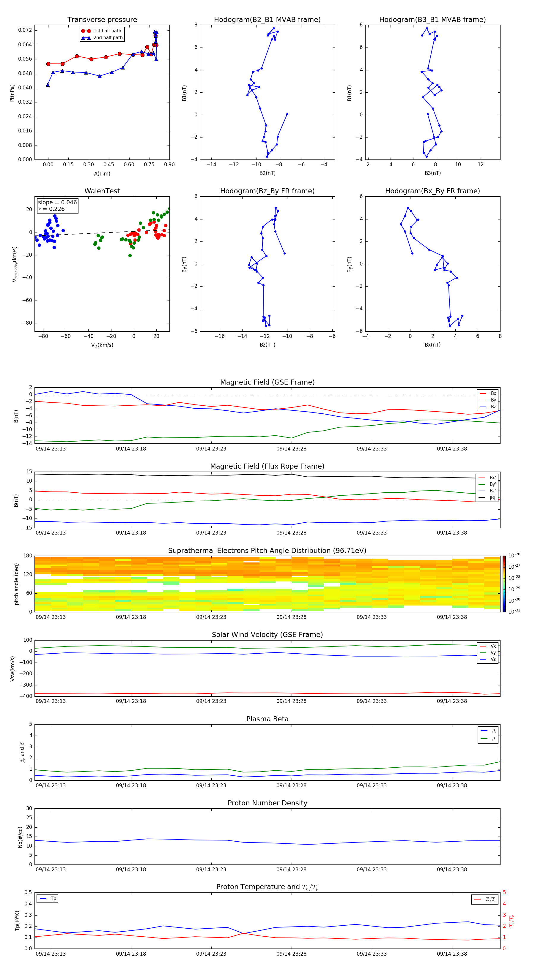Click the "Hodogram(Bx_By FR frame)" title
The height and width of the screenshot is (980, 535).
point(432,191)
